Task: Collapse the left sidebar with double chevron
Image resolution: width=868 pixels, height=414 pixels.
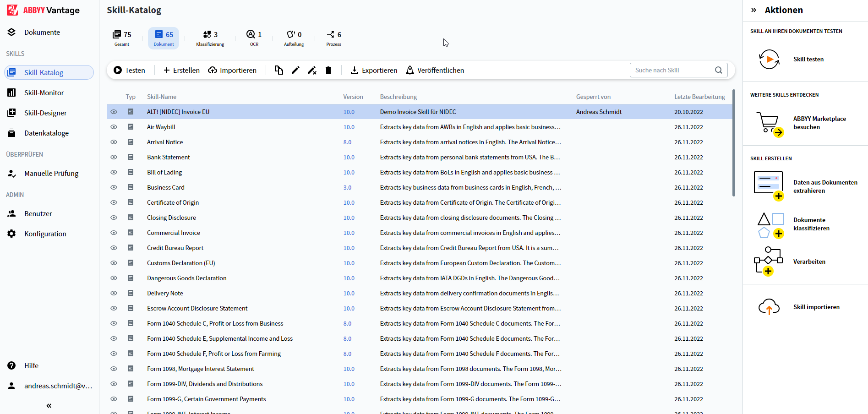Action: pyautogui.click(x=49, y=405)
